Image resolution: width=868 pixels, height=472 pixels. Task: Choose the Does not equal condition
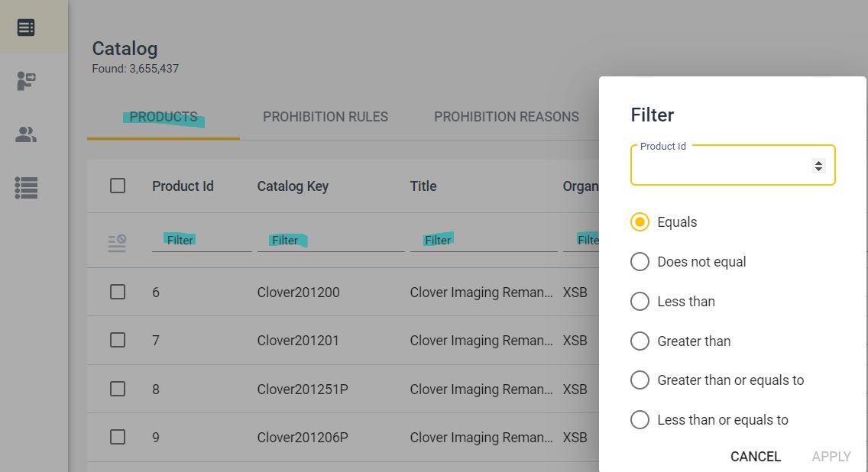click(x=640, y=261)
